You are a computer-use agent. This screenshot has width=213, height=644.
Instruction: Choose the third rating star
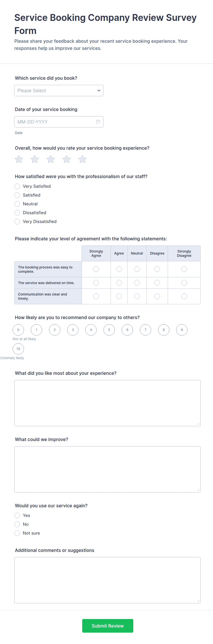tap(51, 159)
